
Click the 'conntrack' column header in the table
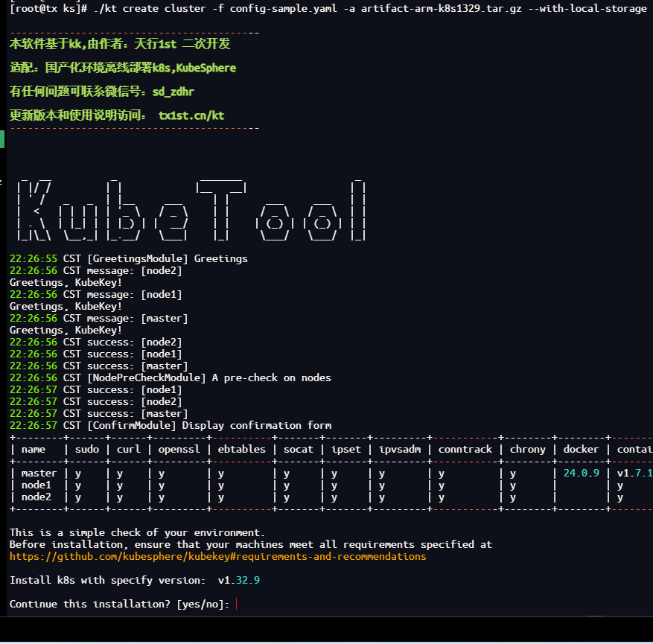coord(465,449)
